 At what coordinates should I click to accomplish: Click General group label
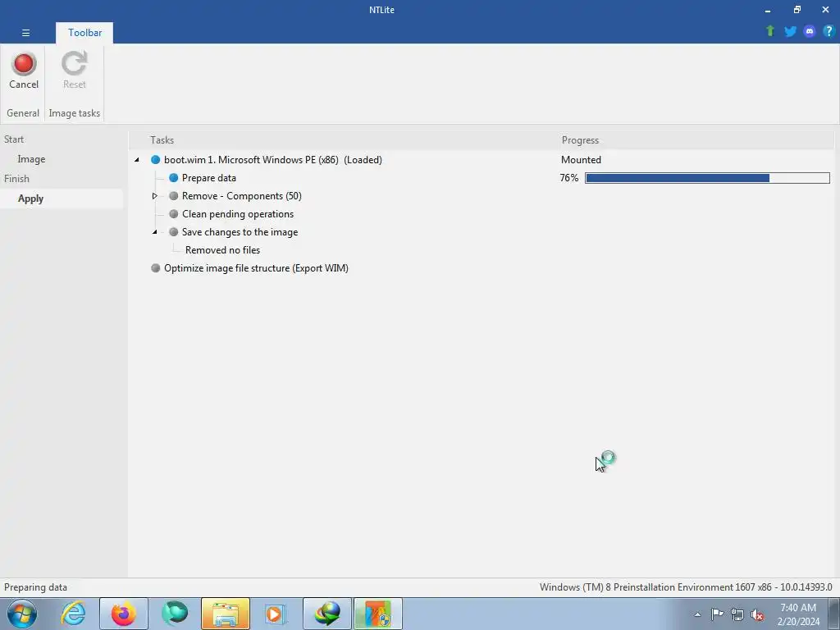(23, 113)
